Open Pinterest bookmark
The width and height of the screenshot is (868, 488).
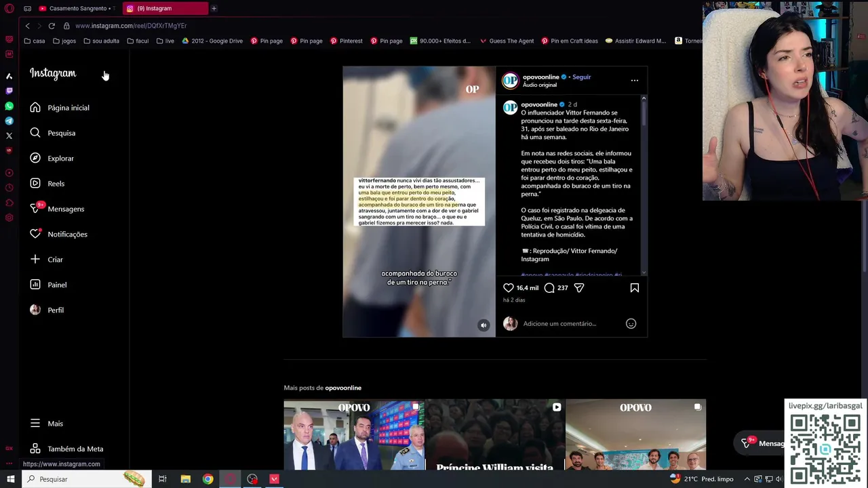pos(347,41)
